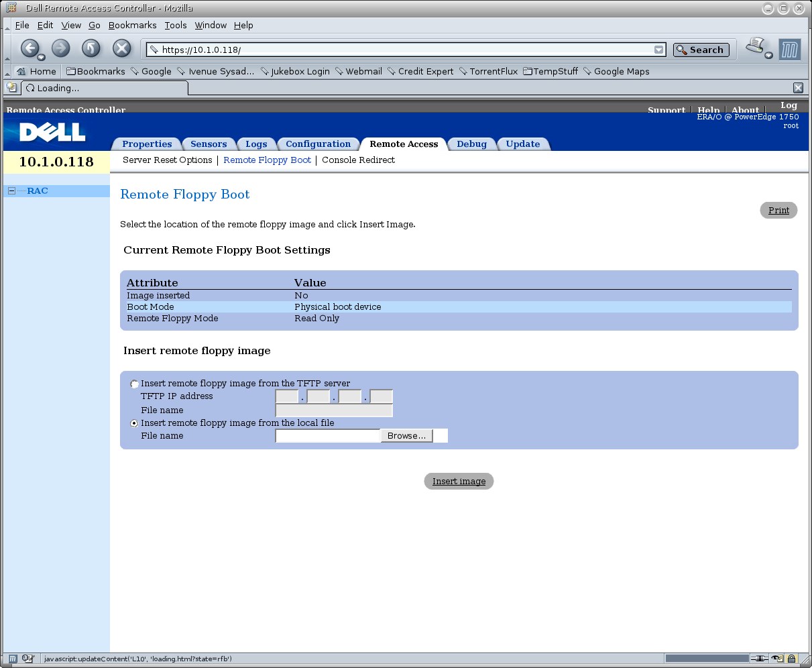Viewport: 812px width, 668px height.
Task: Open the Bookmarks menu in menu bar
Action: [x=132, y=25]
